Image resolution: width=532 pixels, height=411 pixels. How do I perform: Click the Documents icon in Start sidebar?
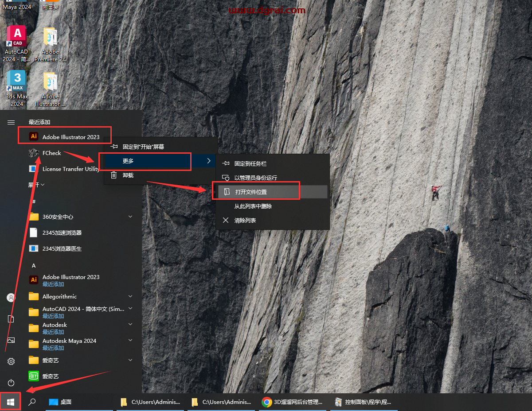tap(11, 319)
